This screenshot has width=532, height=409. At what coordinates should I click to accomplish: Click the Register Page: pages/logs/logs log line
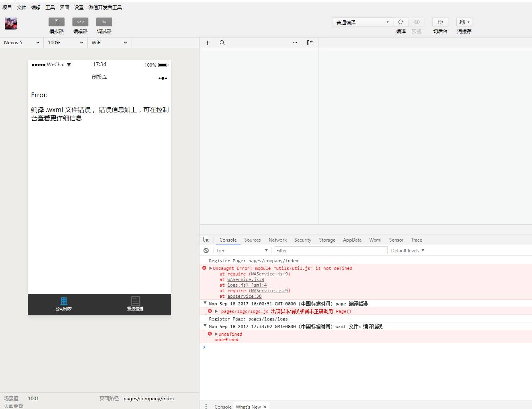[248, 319]
